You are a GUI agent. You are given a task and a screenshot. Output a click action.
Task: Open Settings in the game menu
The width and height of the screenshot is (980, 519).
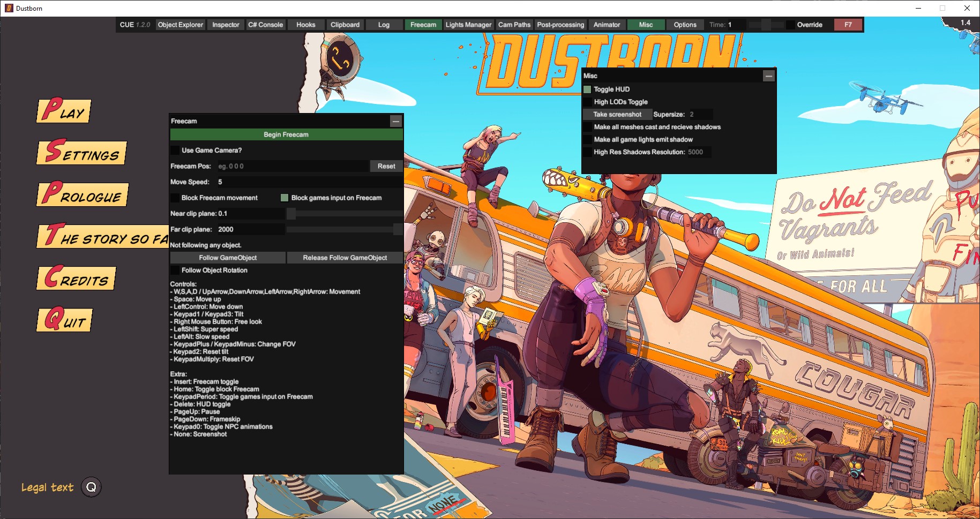pyautogui.click(x=82, y=153)
